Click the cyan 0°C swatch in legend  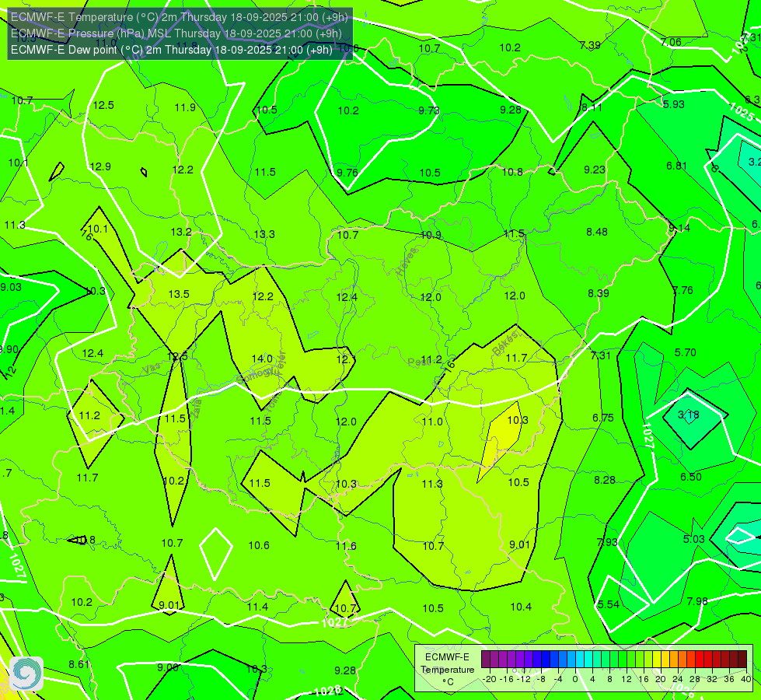pyautogui.click(x=579, y=660)
